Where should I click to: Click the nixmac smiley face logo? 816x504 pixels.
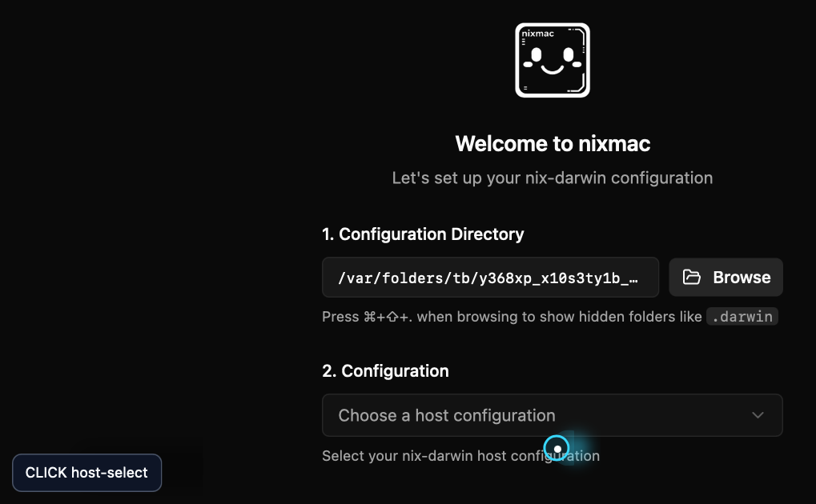pyautogui.click(x=553, y=60)
